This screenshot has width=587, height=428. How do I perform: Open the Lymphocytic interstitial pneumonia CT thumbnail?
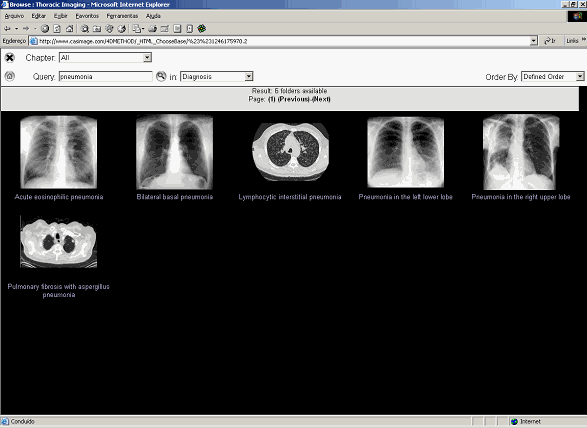coord(291,152)
